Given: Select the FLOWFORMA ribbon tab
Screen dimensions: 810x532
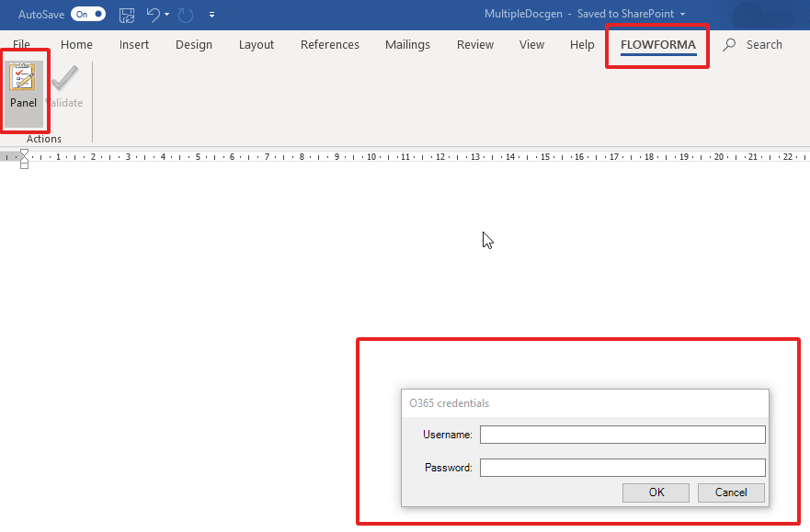Looking at the screenshot, I should (658, 45).
